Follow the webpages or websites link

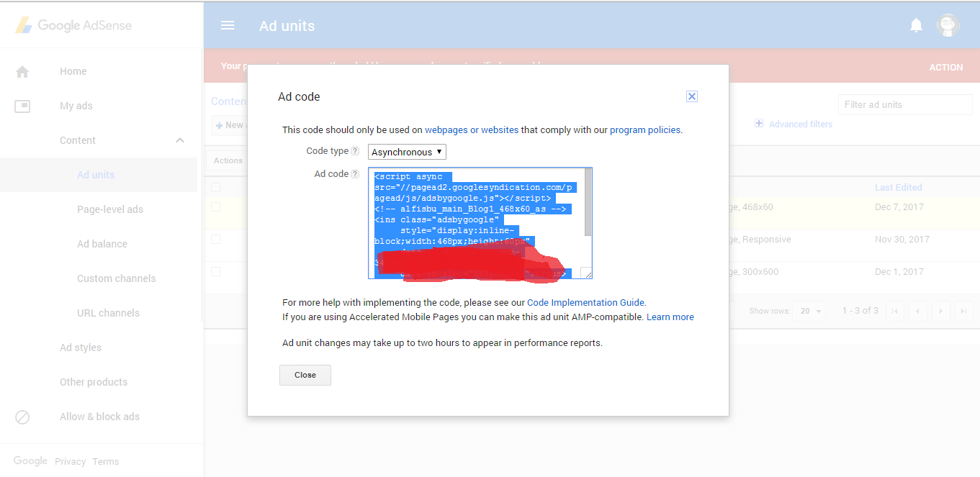click(x=472, y=130)
